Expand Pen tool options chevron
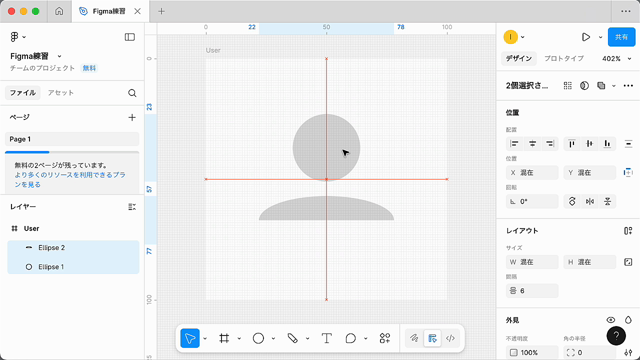 307,338
